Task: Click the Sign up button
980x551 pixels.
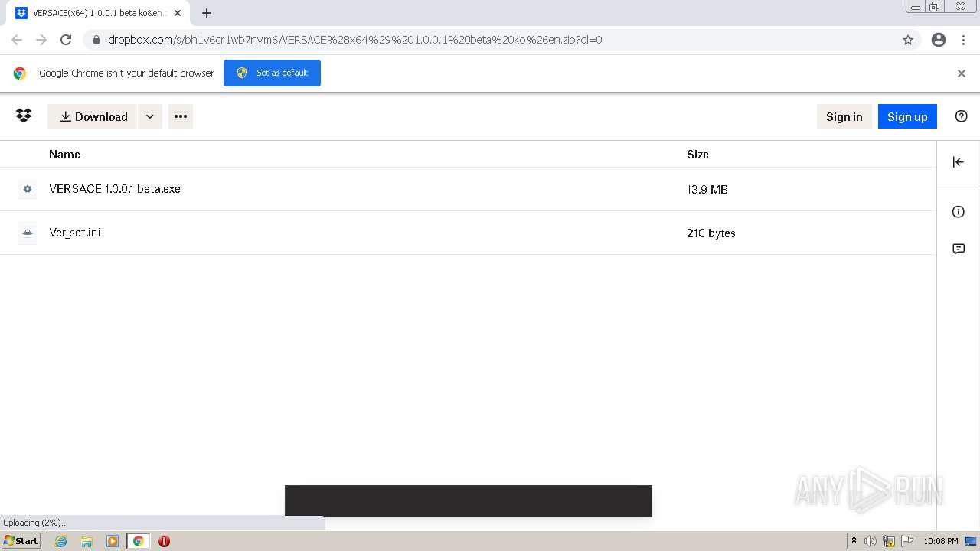Action: point(907,116)
